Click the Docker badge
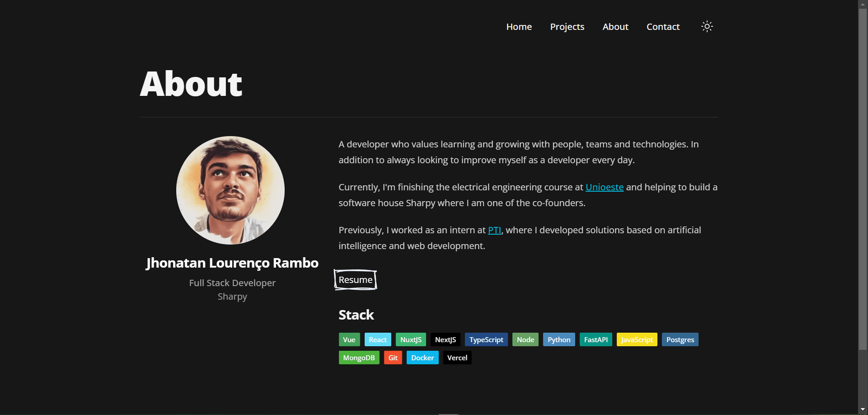The height and width of the screenshot is (415, 868). point(422,358)
